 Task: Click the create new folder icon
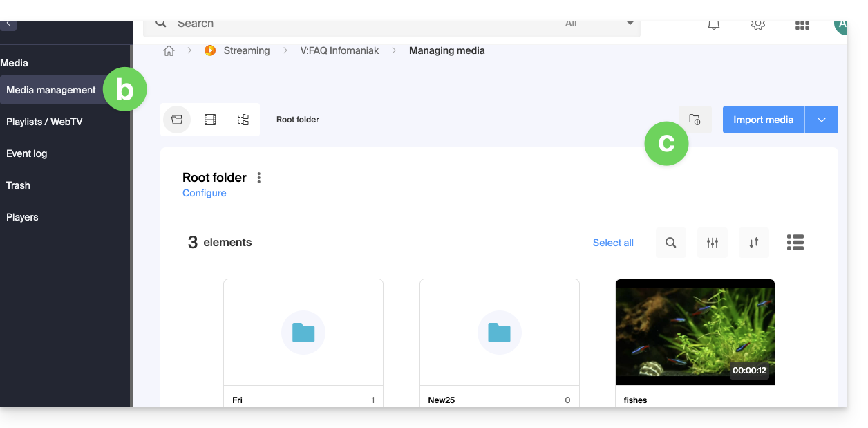tap(695, 120)
